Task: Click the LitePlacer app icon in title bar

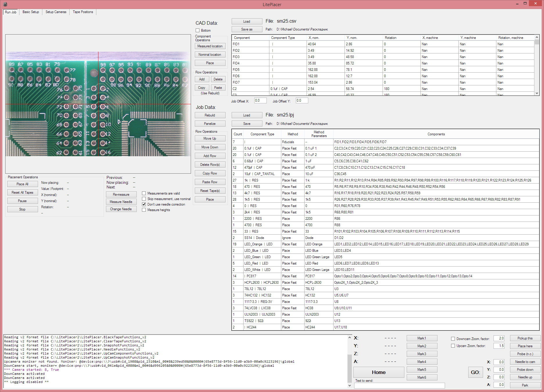Action: point(5,4)
